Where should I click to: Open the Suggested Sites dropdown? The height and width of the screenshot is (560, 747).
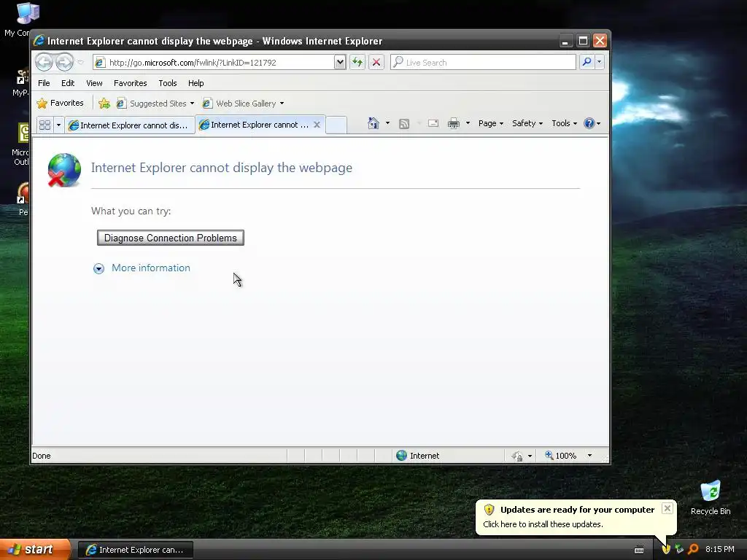(155, 104)
